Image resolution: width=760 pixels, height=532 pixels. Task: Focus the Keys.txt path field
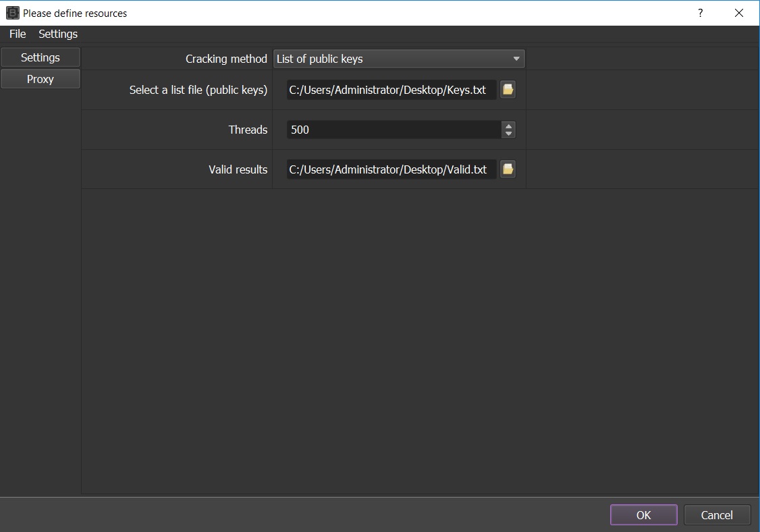391,90
